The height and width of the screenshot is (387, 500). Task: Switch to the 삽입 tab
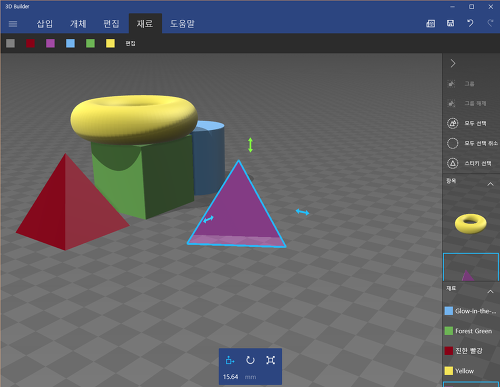[x=45, y=24]
